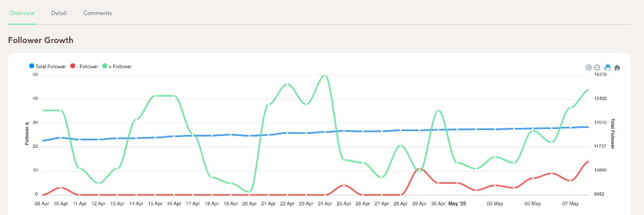Click the blue Total Follower legend dot
This screenshot has width=644, height=215.
click(x=31, y=66)
